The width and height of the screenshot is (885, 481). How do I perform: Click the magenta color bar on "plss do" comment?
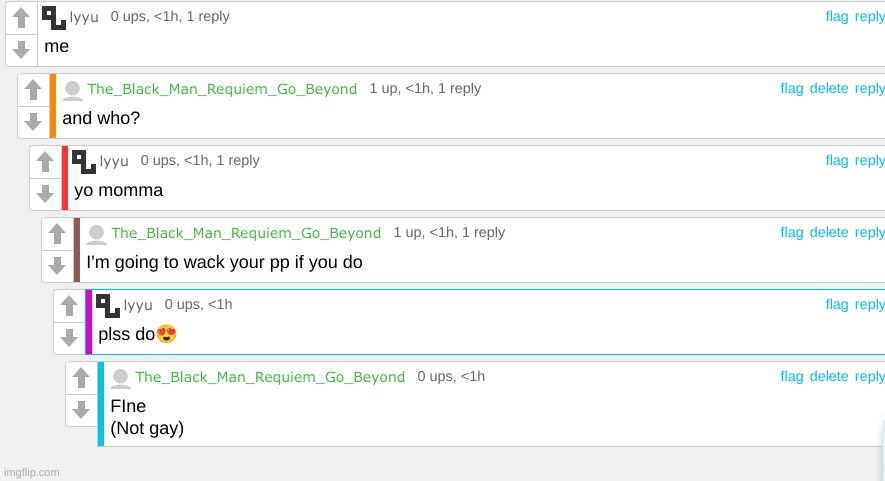click(x=89, y=322)
